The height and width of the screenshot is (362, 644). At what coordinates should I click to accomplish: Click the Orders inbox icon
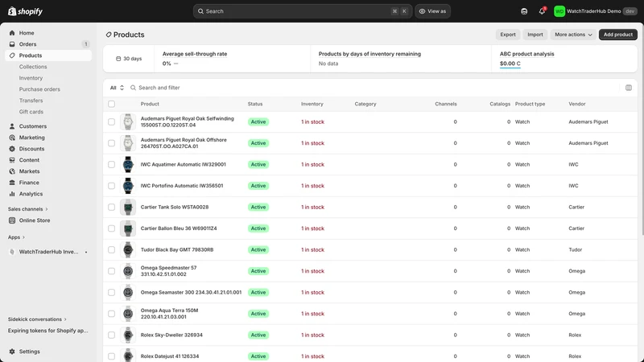[12, 44]
